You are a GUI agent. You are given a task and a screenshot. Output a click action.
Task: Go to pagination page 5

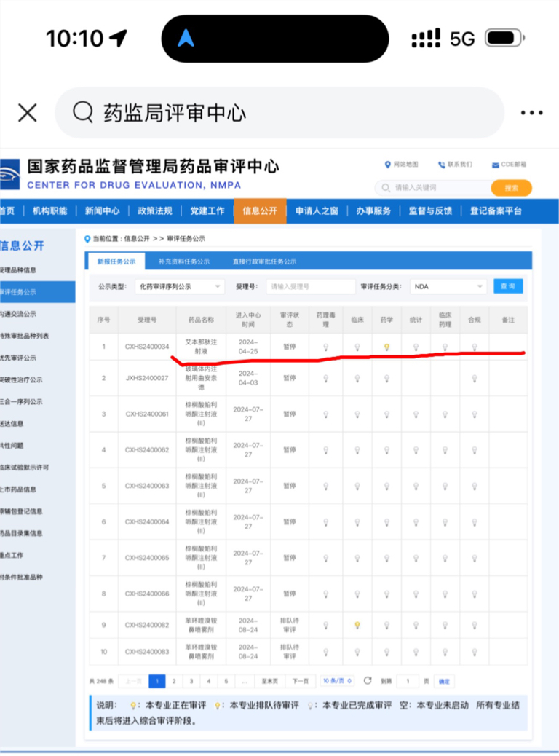[x=226, y=681]
